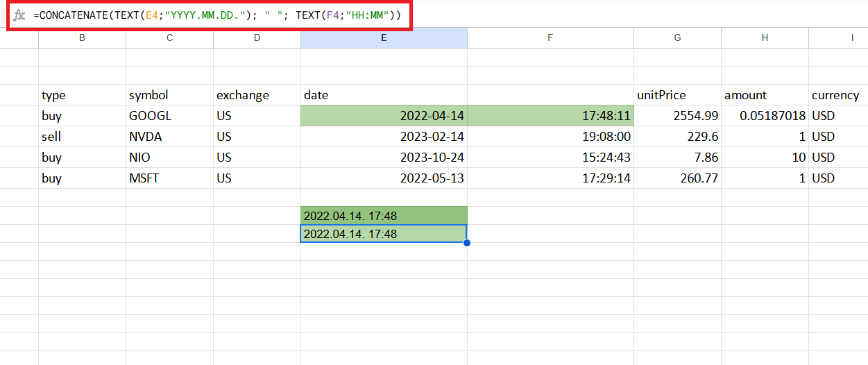Click the column G header
Image resolution: width=868 pixels, height=365 pixels.
(677, 38)
